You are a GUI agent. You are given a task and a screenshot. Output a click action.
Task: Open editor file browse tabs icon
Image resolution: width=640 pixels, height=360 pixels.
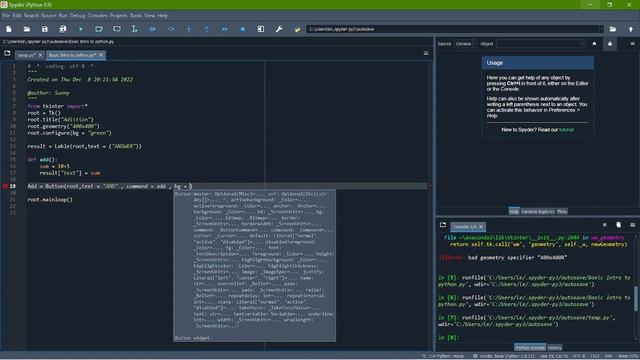(x=7, y=53)
